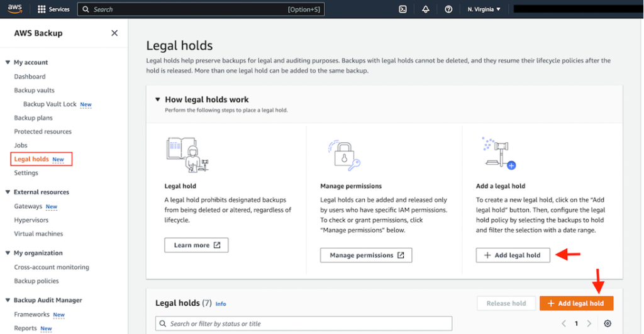
Task: Open Cross-account monitoring in the sidebar
Action: tap(52, 267)
